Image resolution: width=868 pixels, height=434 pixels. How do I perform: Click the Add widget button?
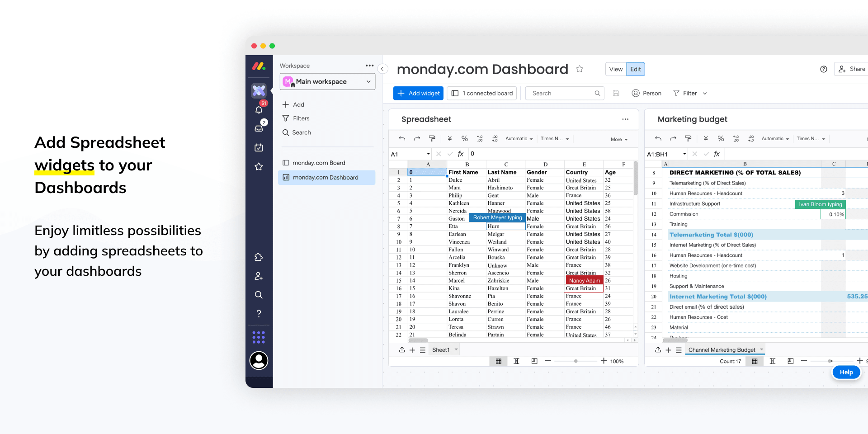coord(419,93)
